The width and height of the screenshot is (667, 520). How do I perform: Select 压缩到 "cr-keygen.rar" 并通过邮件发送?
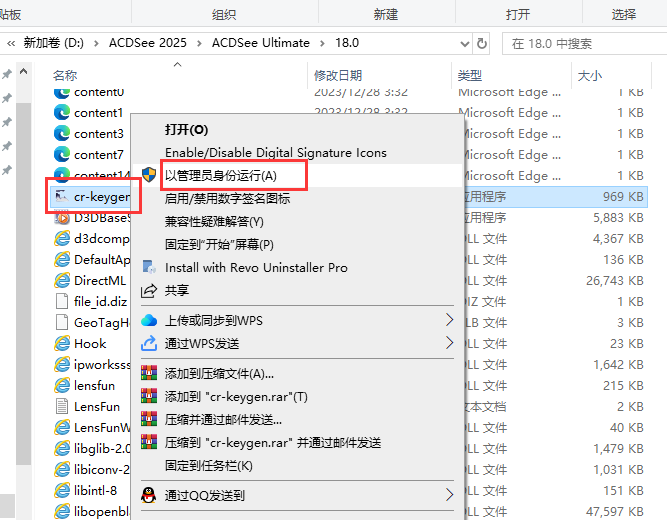click(x=273, y=443)
